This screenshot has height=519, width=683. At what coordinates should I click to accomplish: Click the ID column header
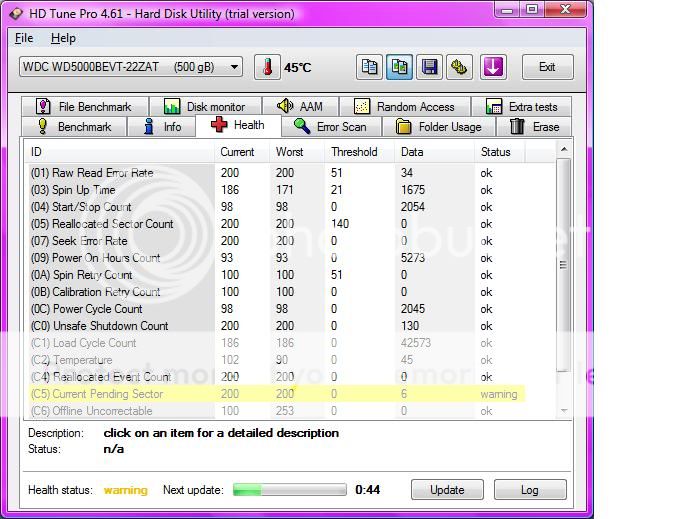[x=118, y=152]
